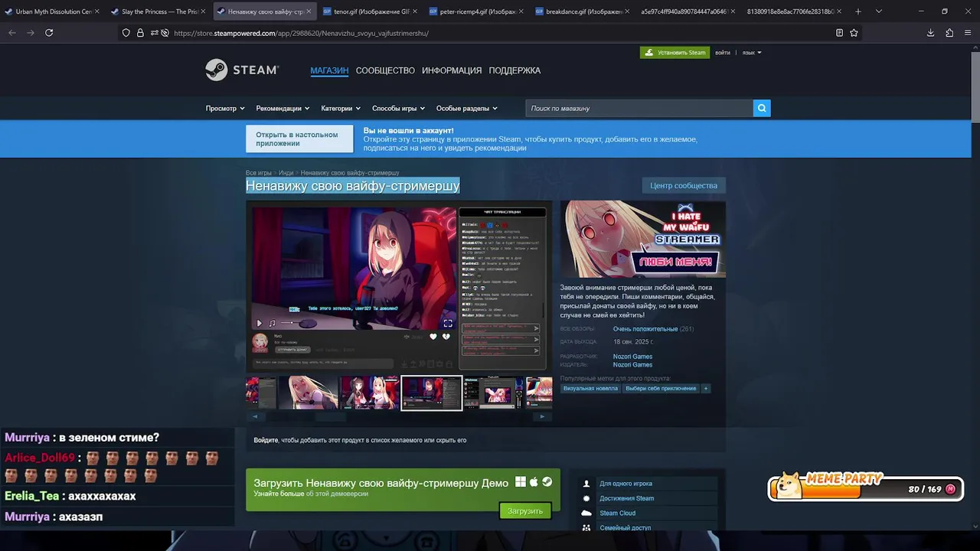Image resolution: width=980 pixels, height=551 pixels.
Task: Open the Центр сообщества button
Action: click(684, 185)
